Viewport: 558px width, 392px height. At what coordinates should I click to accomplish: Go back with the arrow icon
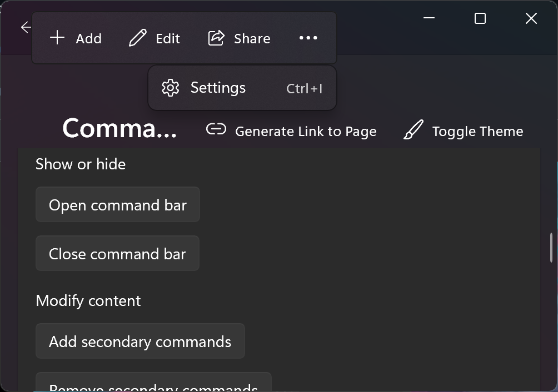point(26,27)
